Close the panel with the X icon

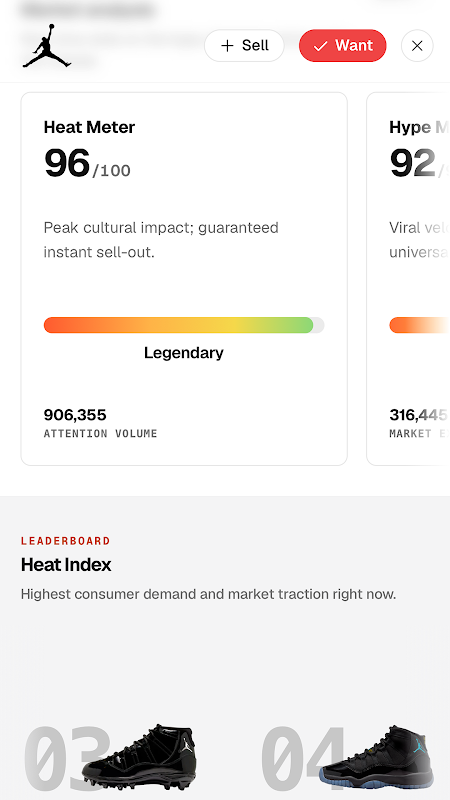[417, 45]
